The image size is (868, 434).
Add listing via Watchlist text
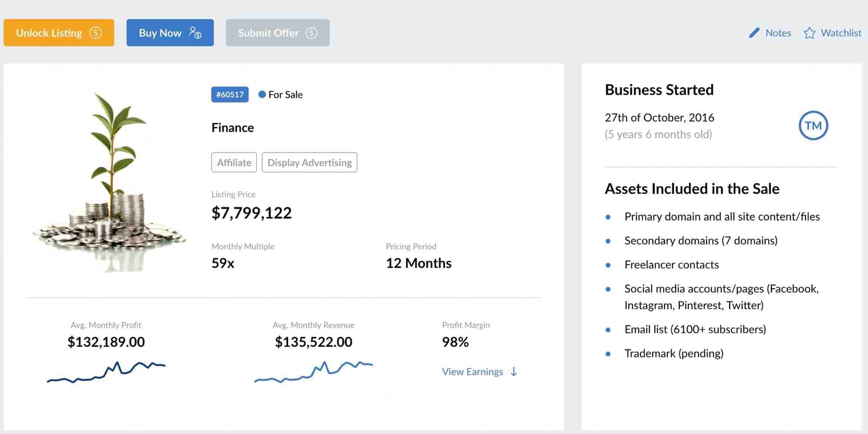[x=841, y=33]
